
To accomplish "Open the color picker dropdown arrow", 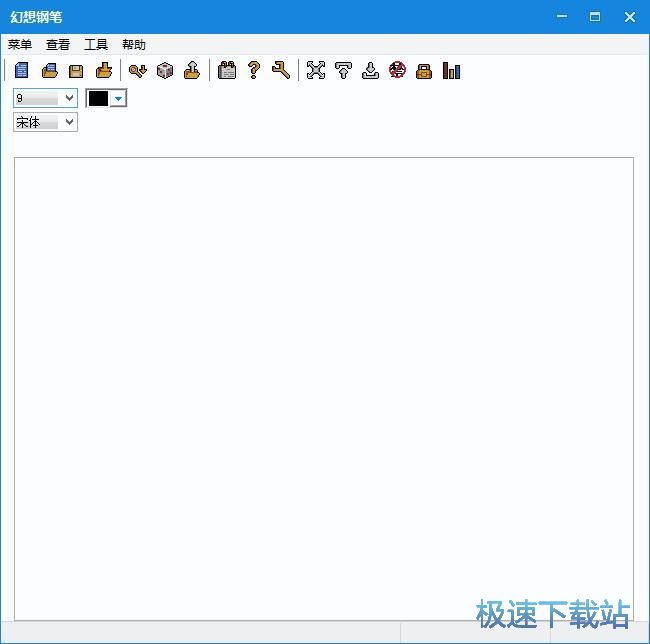I will 118,99.
